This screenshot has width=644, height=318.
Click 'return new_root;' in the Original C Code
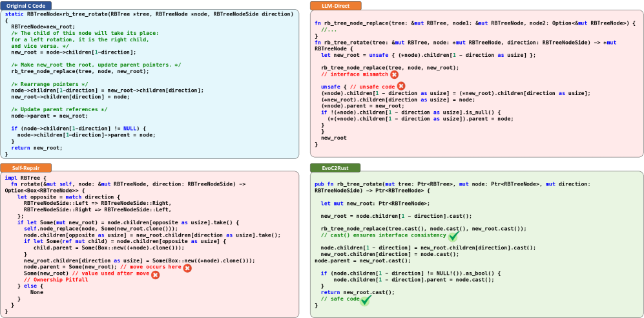(37, 147)
